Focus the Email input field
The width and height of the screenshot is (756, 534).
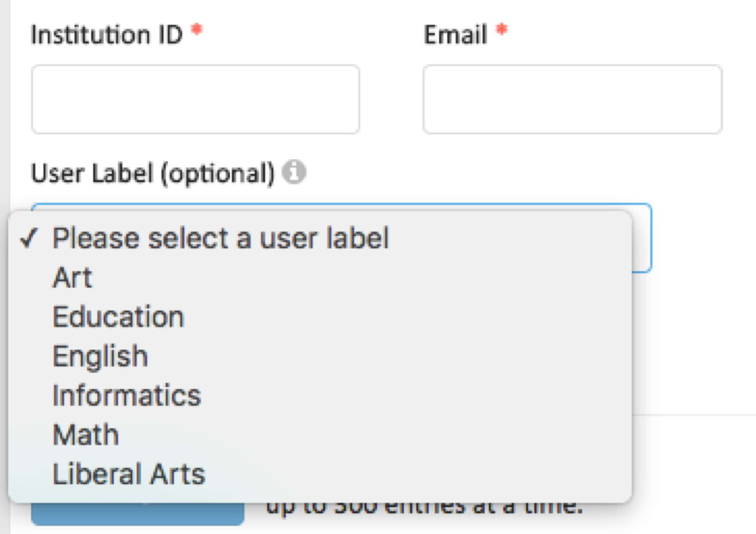(x=572, y=99)
